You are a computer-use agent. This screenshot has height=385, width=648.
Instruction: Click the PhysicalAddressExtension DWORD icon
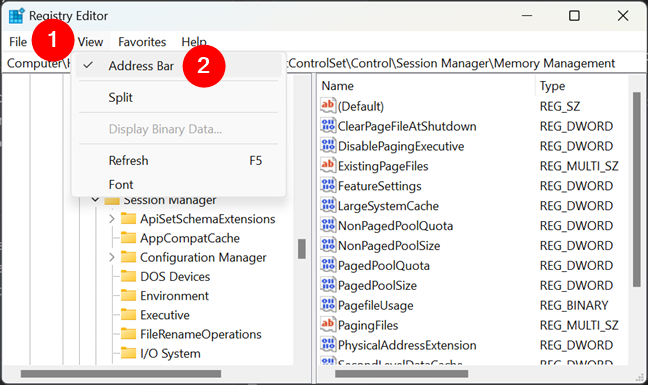point(328,344)
